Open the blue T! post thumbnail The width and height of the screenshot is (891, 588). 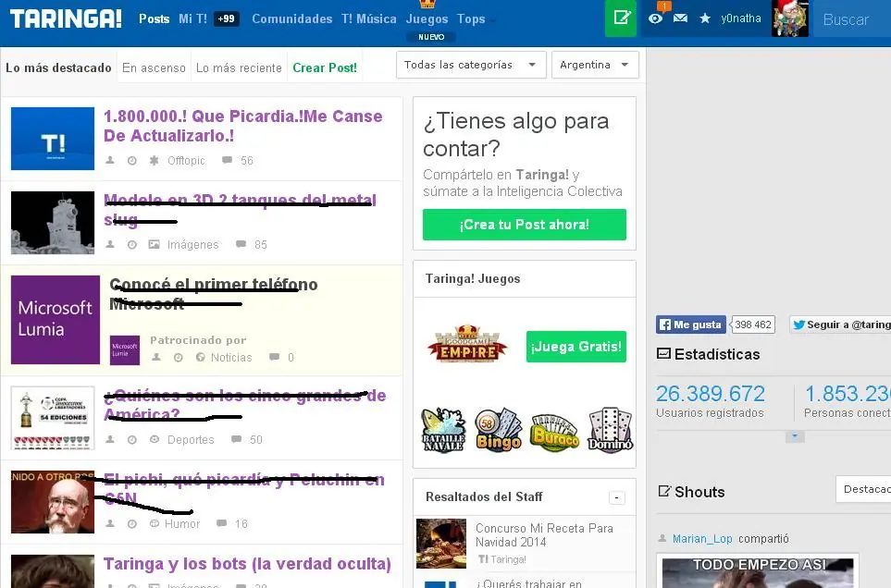click(53, 139)
